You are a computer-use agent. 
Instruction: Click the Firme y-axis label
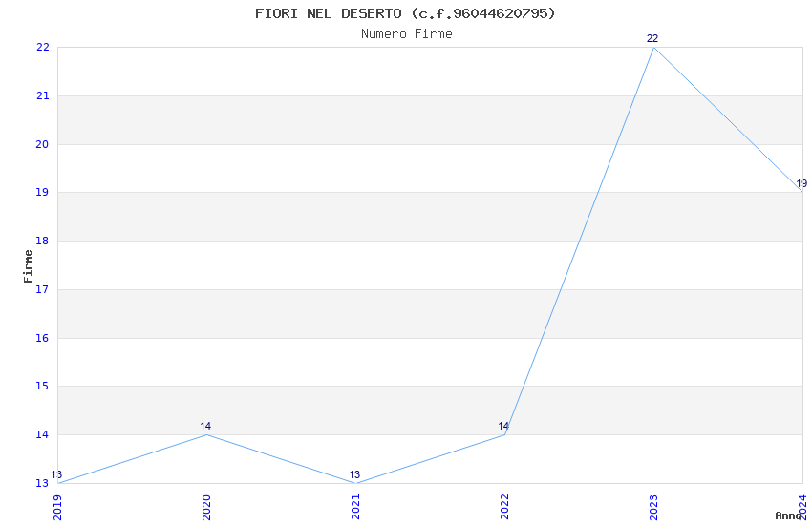point(28,266)
